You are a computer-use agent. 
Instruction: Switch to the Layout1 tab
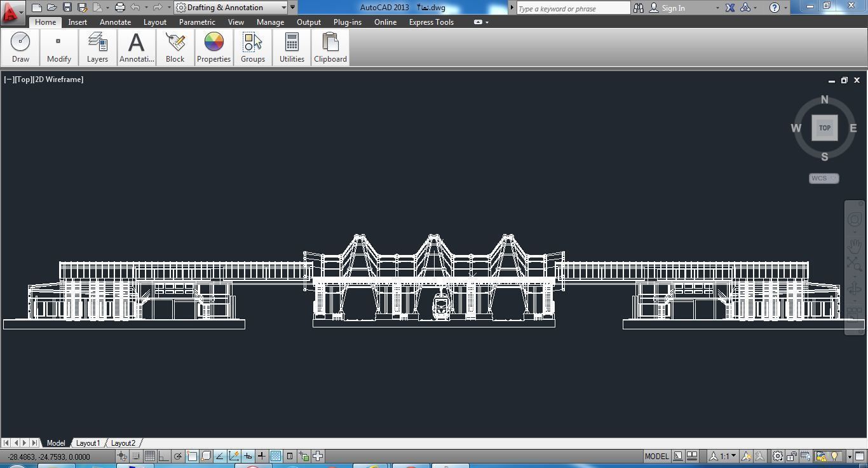[88, 443]
